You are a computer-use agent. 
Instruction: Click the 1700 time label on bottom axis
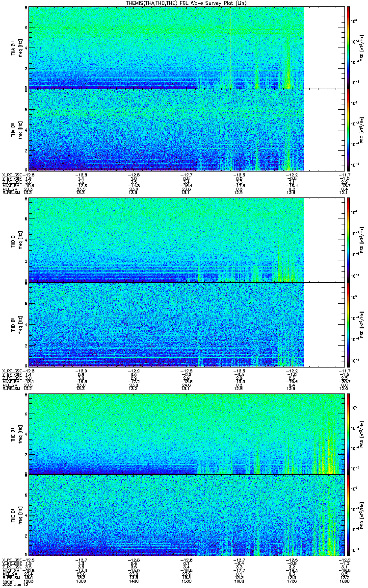point(291,581)
